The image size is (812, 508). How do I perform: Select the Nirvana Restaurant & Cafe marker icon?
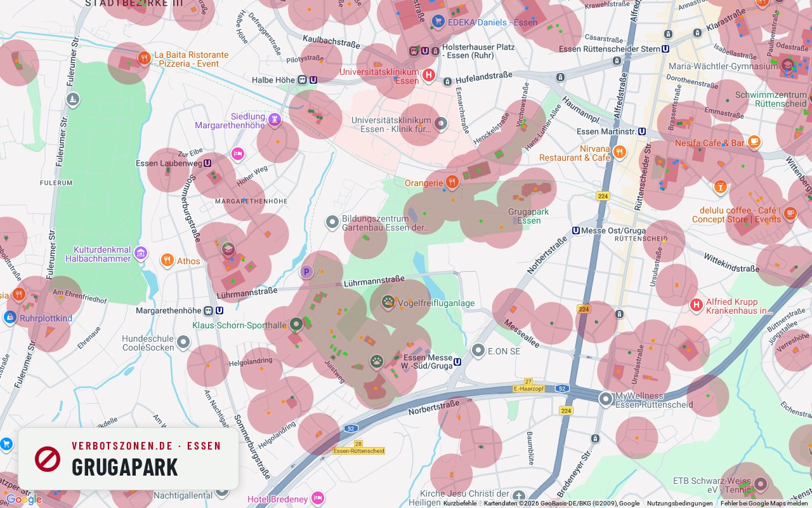click(620, 152)
